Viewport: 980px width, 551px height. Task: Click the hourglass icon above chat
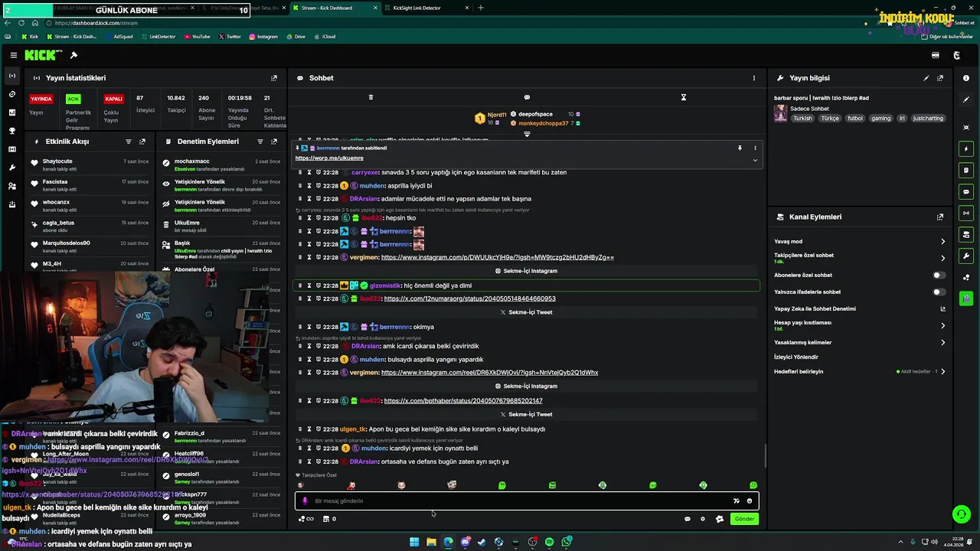tap(684, 97)
